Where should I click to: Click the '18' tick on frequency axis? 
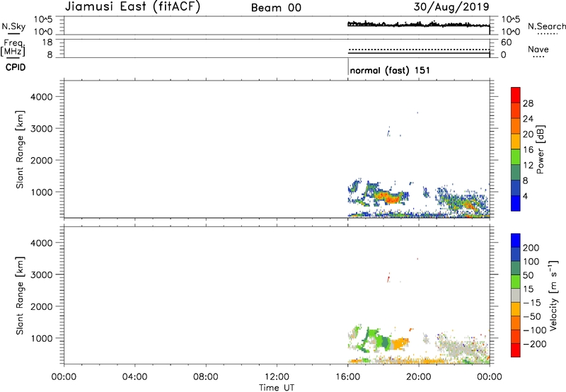(47, 42)
